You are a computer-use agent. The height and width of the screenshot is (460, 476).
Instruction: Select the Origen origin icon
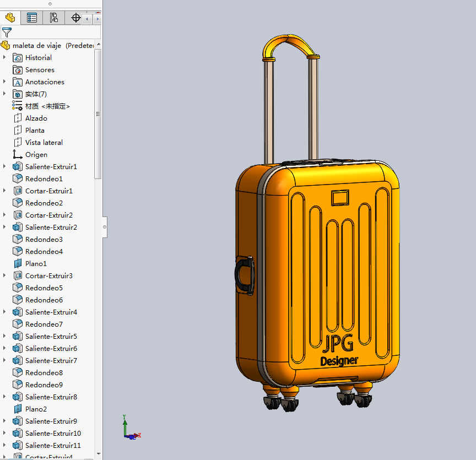pyautogui.click(x=17, y=154)
